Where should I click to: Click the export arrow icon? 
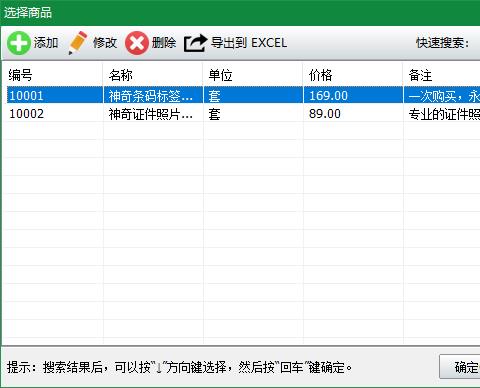195,43
